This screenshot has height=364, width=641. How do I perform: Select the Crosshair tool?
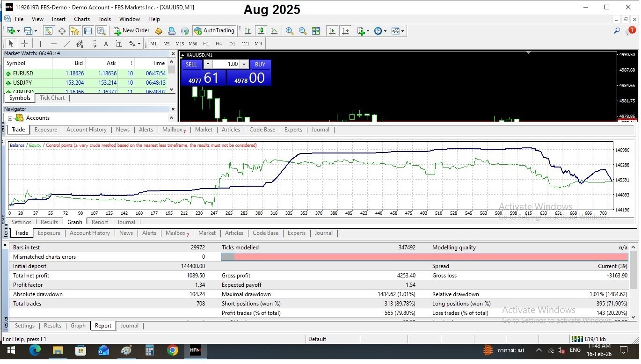pyautogui.click(x=25, y=44)
